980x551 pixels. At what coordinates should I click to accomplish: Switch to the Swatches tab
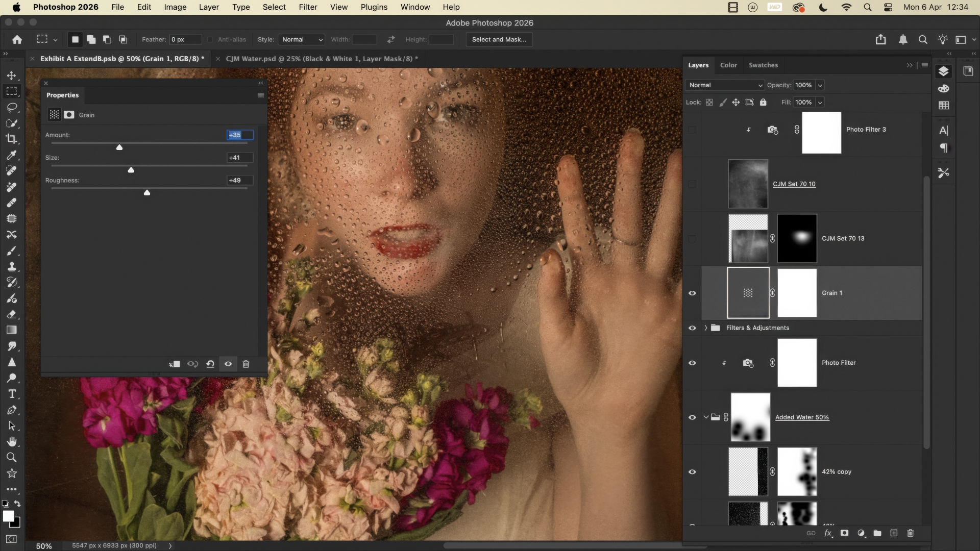coord(763,65)
